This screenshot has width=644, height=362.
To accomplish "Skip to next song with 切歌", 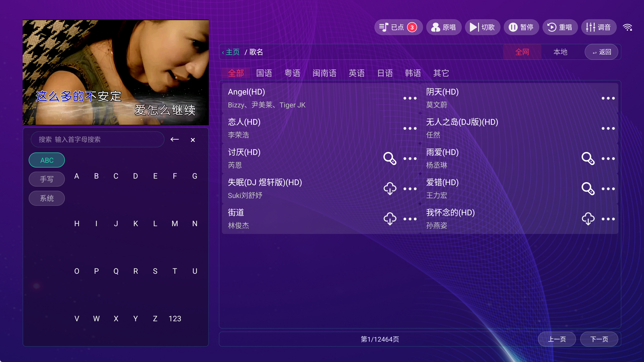I will pyautogui.click(x=482, y=27).
